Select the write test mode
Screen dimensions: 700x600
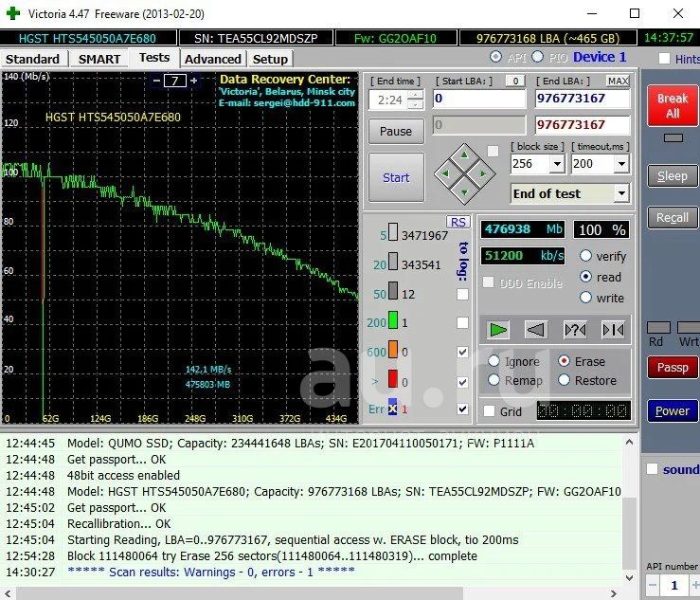[585, 298]
